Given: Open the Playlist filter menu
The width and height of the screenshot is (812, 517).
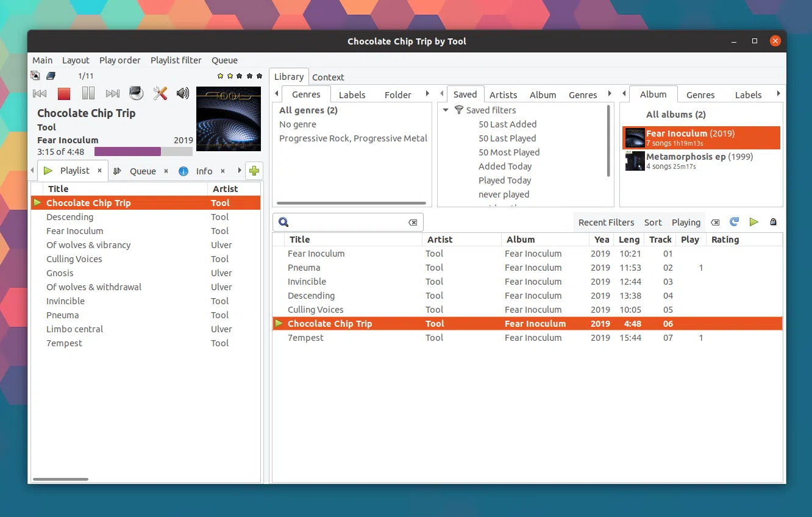Looking at the screenshot, I should pos(176,60).
